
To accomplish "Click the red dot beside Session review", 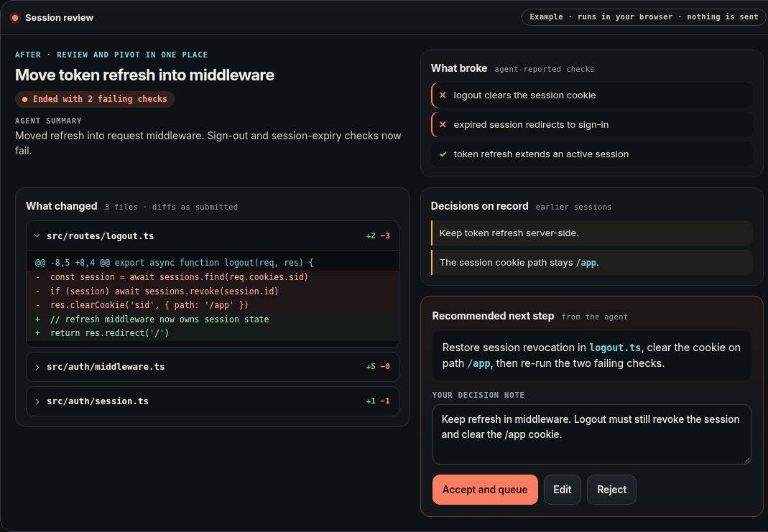I will [x=14, y=18].
